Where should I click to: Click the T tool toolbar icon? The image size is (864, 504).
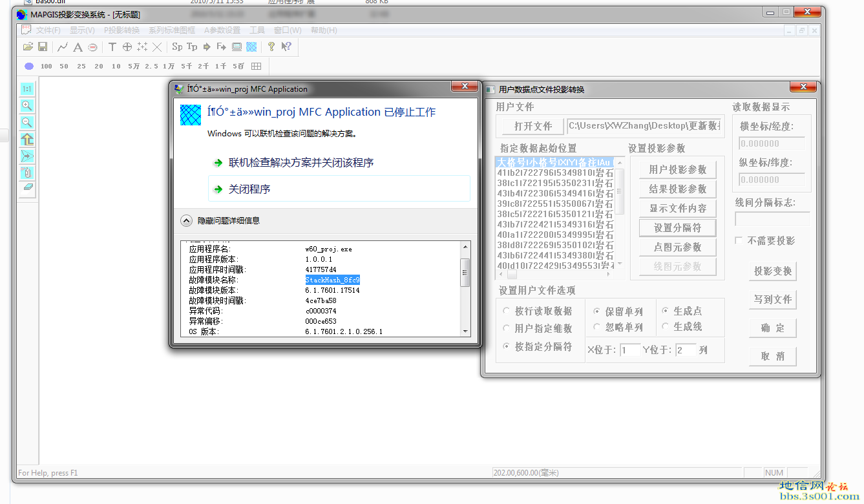point(112,47)
